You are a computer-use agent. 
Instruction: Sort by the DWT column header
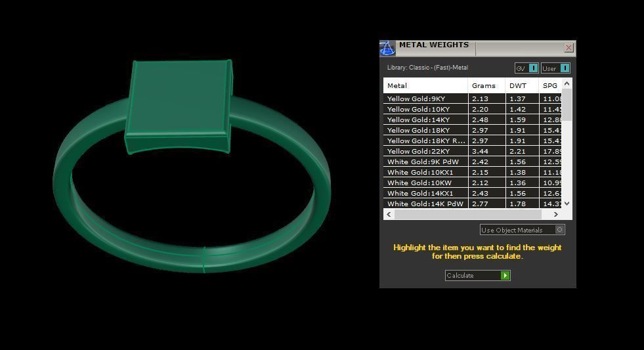coord(522,86)
